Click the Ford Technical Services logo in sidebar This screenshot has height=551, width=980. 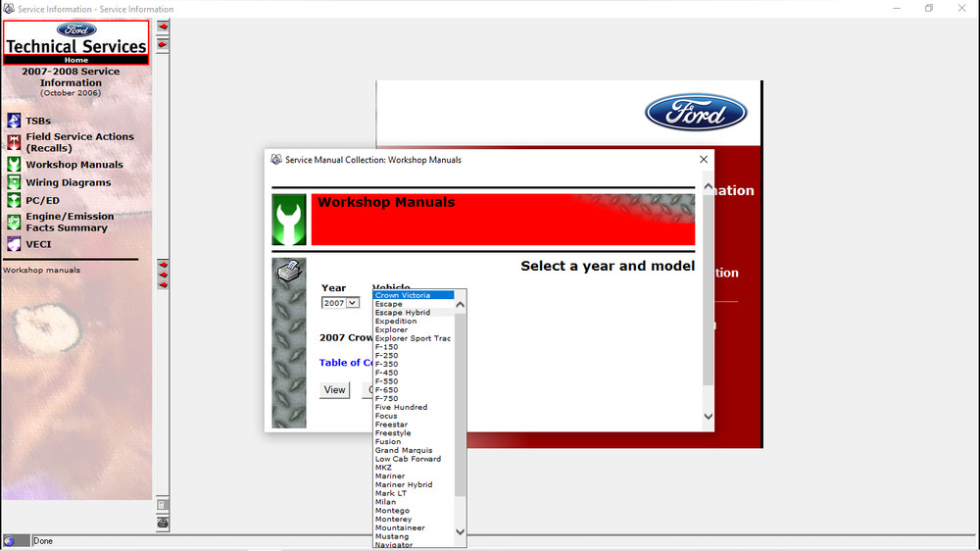click(x=76, y=37)
